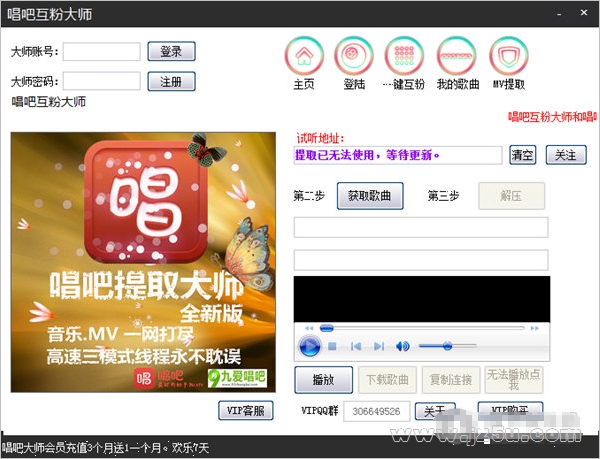Open the 一键互粉 grid icon

[x=404, y=56]
